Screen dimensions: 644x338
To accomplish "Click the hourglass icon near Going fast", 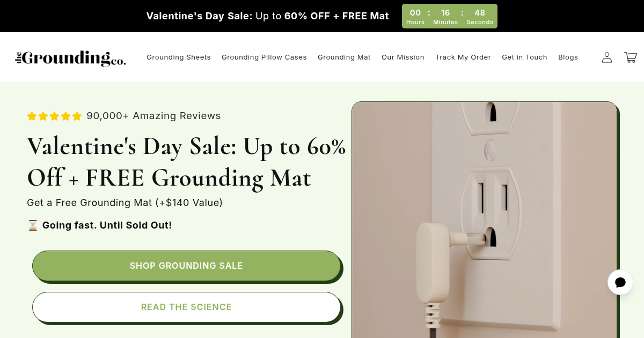I will (32, 225).
